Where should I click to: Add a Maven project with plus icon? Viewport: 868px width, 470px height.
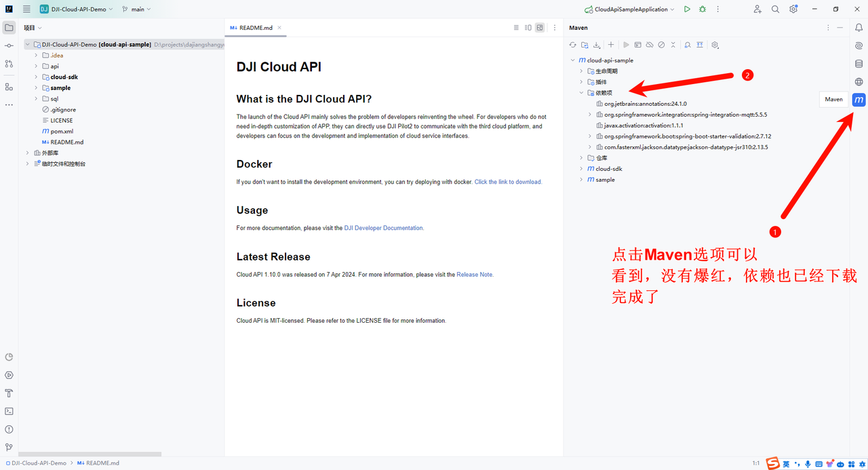tap(611, 45)
